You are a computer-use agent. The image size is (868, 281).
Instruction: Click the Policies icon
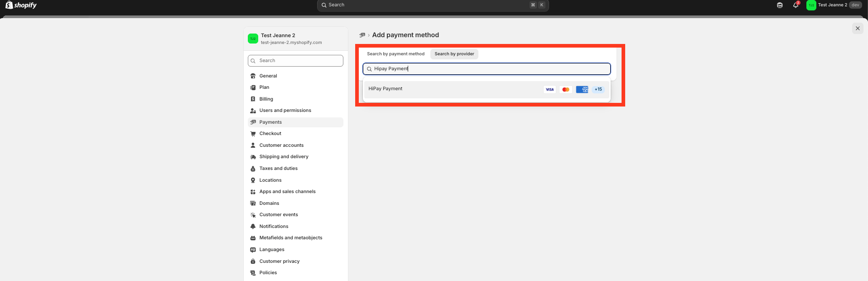[253, 273]
